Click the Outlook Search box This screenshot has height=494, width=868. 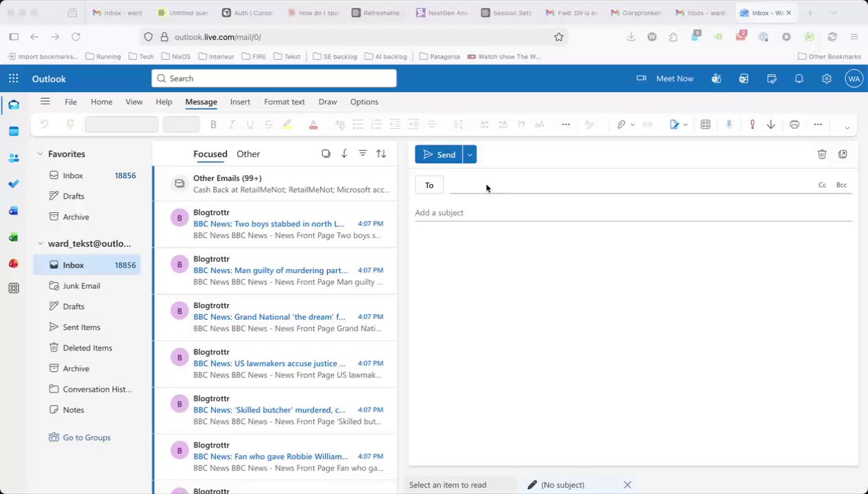[274, 78]
